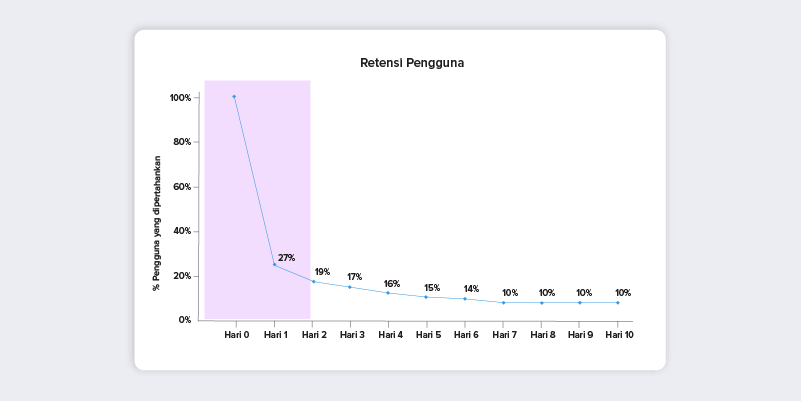Click the 17% value label

click(355, 277)
